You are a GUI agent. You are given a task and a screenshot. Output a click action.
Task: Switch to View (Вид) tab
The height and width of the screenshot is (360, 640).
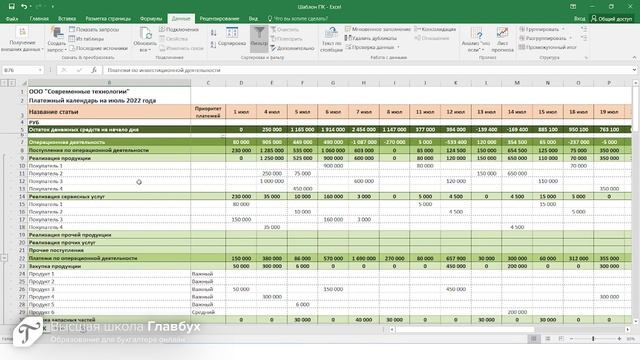click(x=253, y=19)
